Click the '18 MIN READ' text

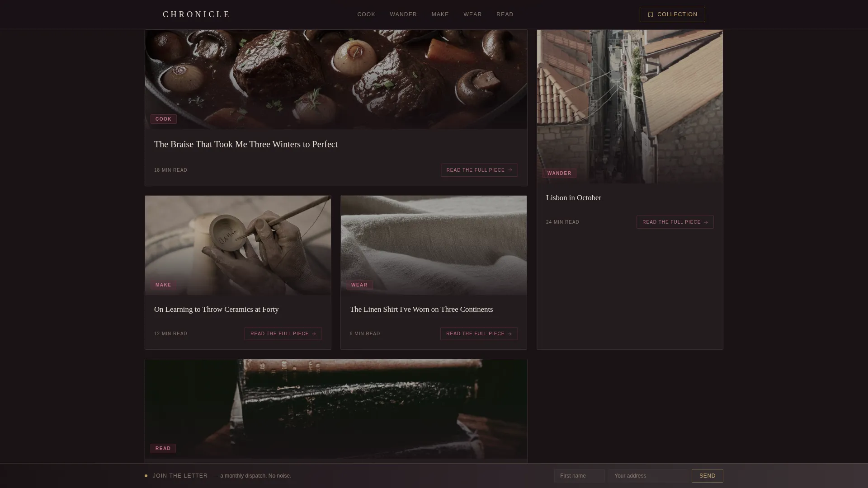171,170
